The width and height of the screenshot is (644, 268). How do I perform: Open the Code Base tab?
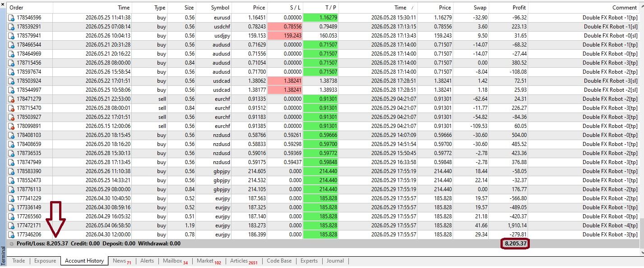point(279,261)
